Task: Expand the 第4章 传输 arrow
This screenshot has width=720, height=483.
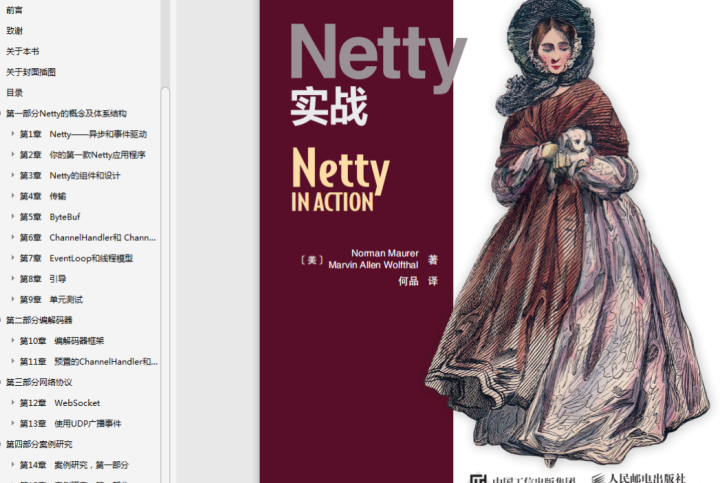Action: click(12, 196)
